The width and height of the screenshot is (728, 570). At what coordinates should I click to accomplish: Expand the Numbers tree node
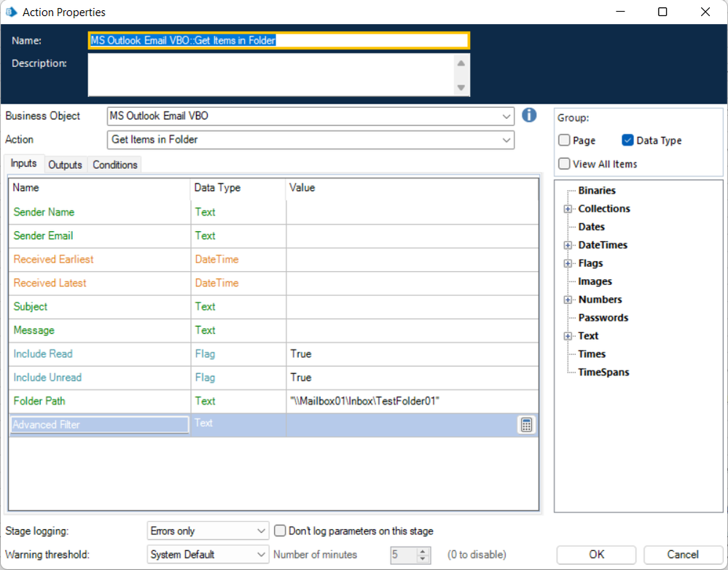(568, 300)
